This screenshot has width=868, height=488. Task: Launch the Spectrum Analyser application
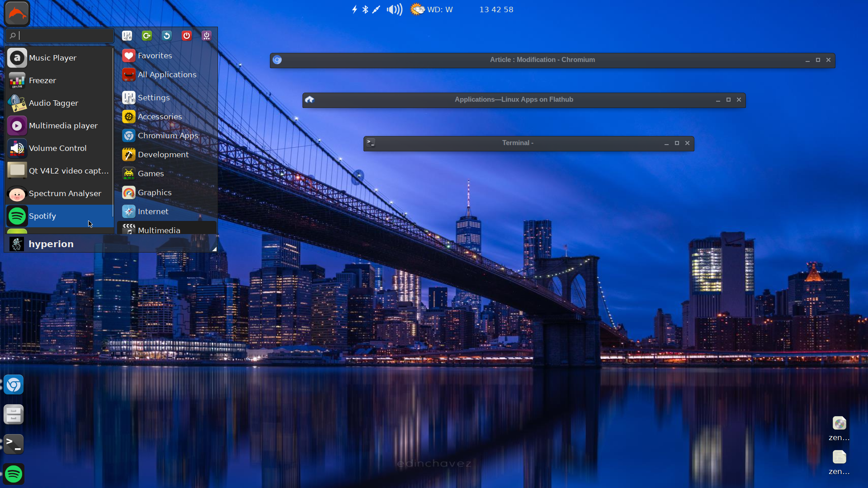65,193
